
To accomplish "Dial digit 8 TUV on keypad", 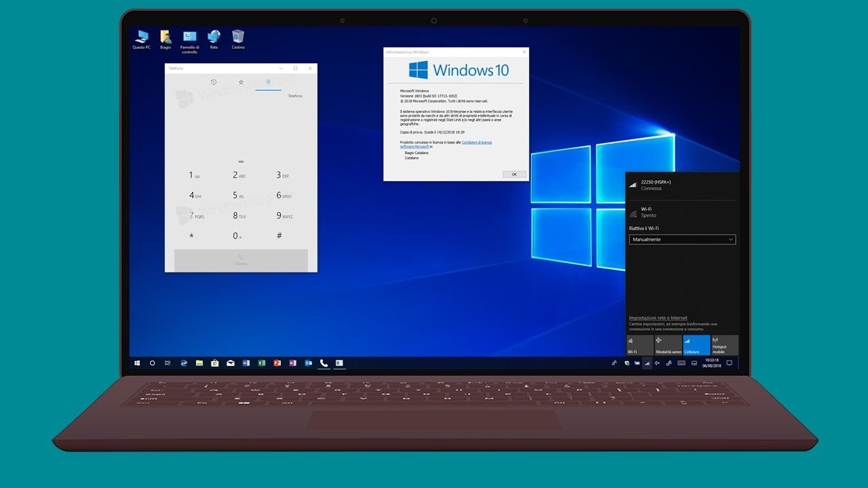I will coord(239,216).
